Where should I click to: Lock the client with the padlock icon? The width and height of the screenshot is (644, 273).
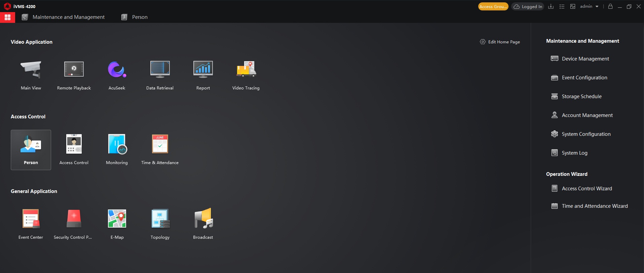click(610, 6)
